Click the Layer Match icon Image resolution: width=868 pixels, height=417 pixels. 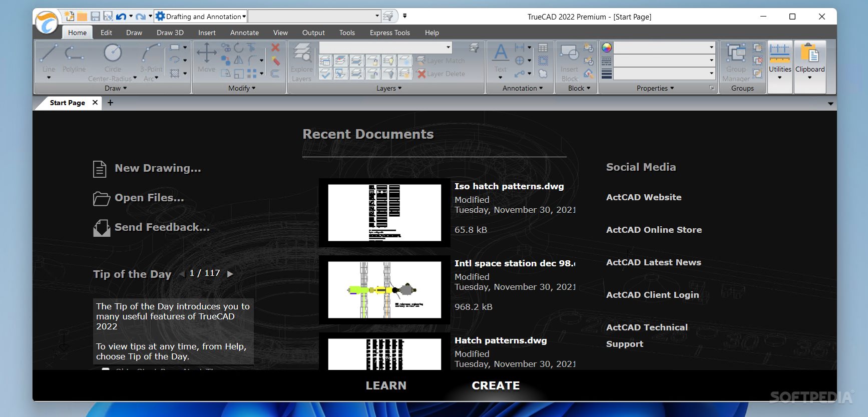pyautogui.click(x=441, y=61)
